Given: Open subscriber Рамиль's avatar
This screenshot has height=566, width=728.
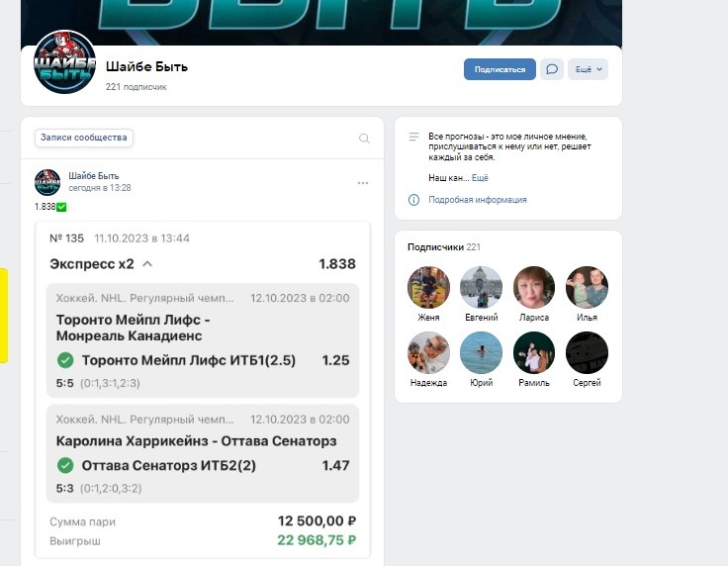Looking at the screenshot, I should pyautogui.click(x=534, y=353).
